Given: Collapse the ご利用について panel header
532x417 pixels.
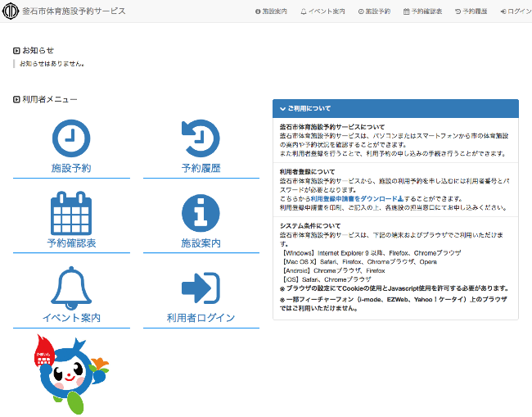Looking at the screenshot, I should (x=395, y=108).
